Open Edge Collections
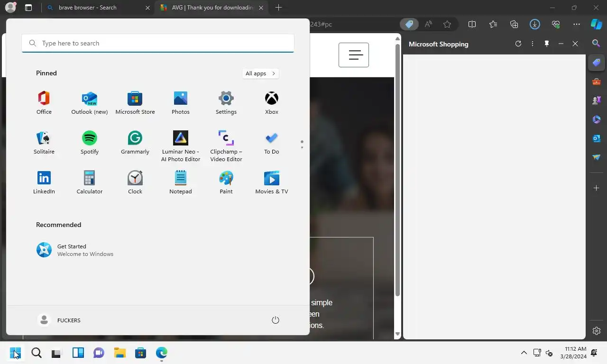The height and width of the screenshot is (364, 607). 514,24
